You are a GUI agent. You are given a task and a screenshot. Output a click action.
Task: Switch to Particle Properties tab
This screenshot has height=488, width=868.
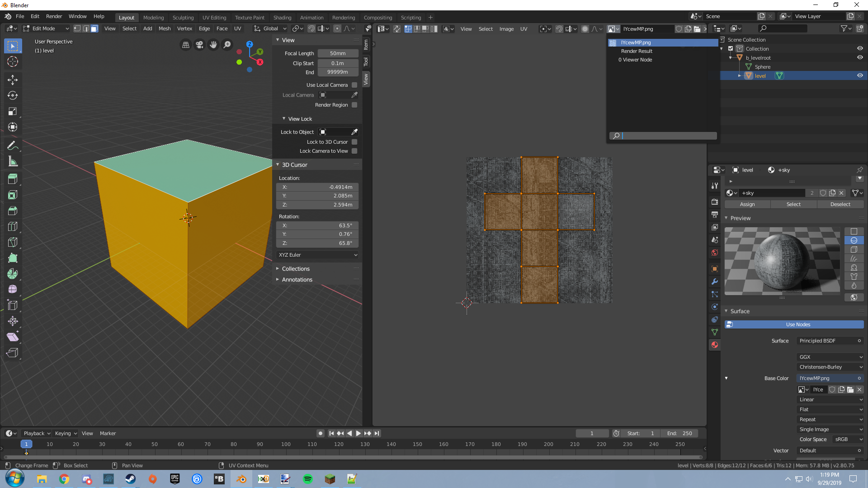click(714, 294)
